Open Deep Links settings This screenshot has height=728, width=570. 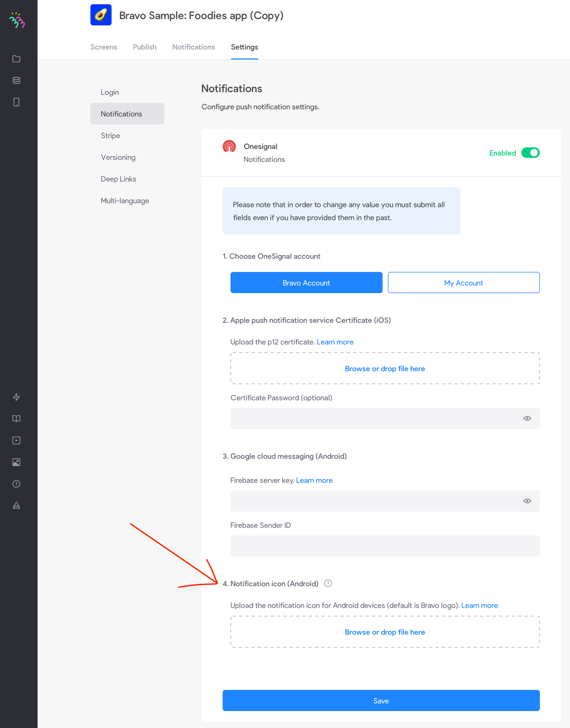tap(127, 179)
